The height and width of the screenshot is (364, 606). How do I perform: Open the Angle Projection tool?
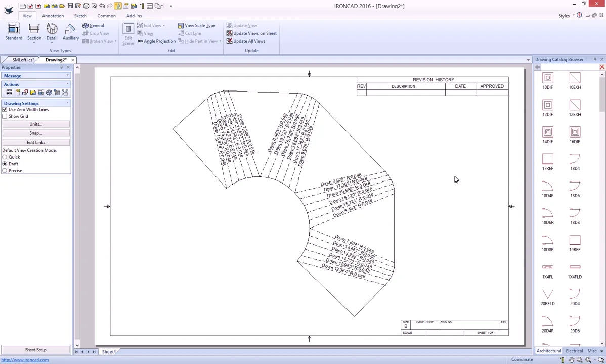(x=156, y=41)
